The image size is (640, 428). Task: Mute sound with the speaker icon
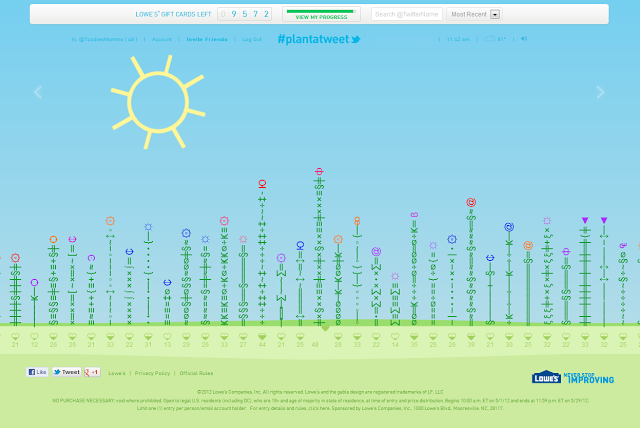pyautogui.click(x=524, y=39)
